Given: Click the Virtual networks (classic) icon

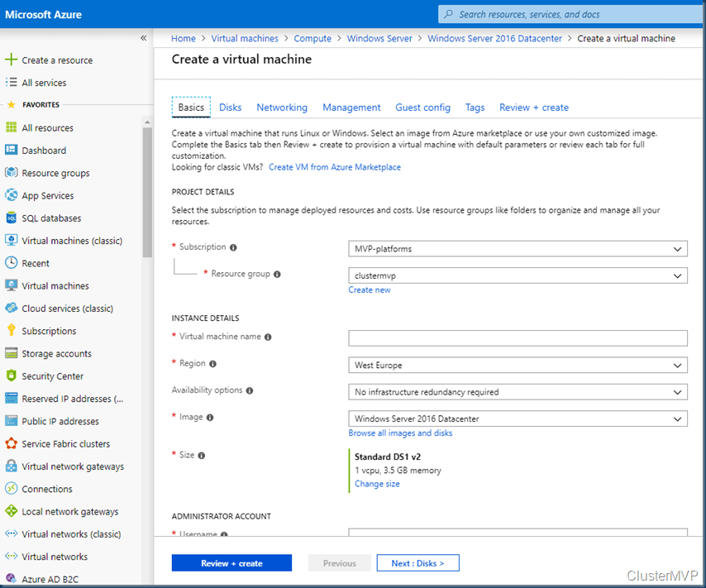Looking at the screenshot, I should (x=11, y=533).
